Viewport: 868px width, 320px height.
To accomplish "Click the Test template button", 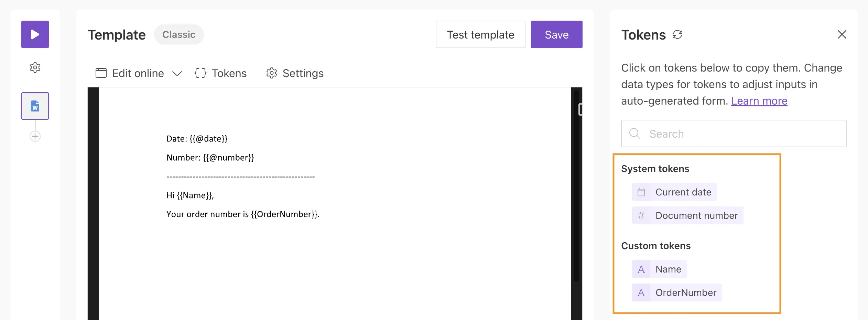I will coord(480,34).
